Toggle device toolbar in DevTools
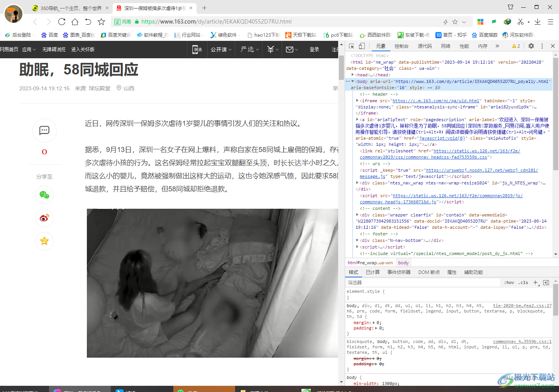 tap(362, 46)
